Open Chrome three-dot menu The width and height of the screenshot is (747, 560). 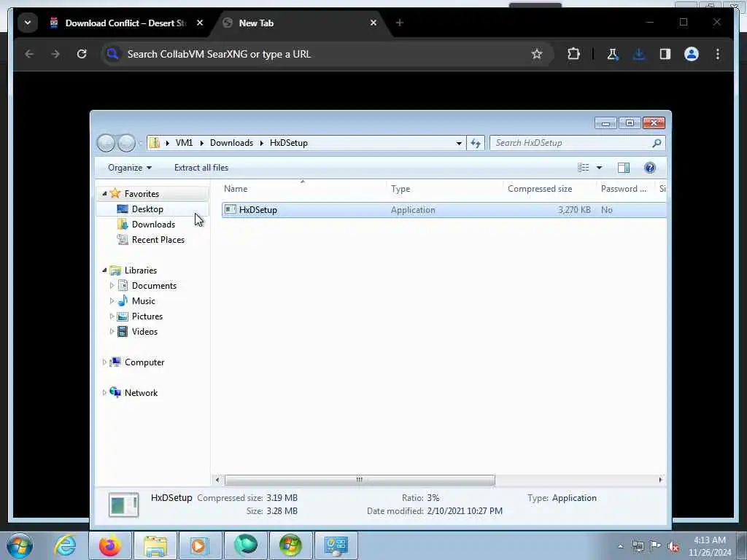(x=718, y=54)
